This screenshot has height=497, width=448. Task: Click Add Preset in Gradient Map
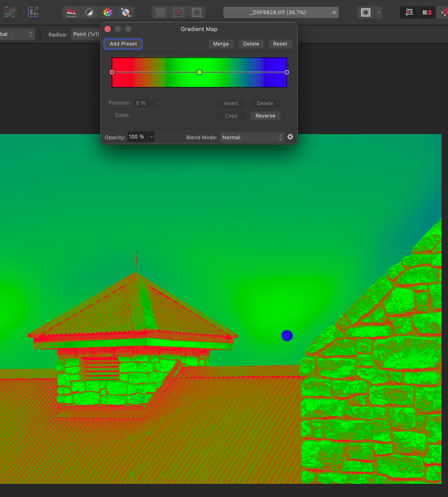(123, 44)
